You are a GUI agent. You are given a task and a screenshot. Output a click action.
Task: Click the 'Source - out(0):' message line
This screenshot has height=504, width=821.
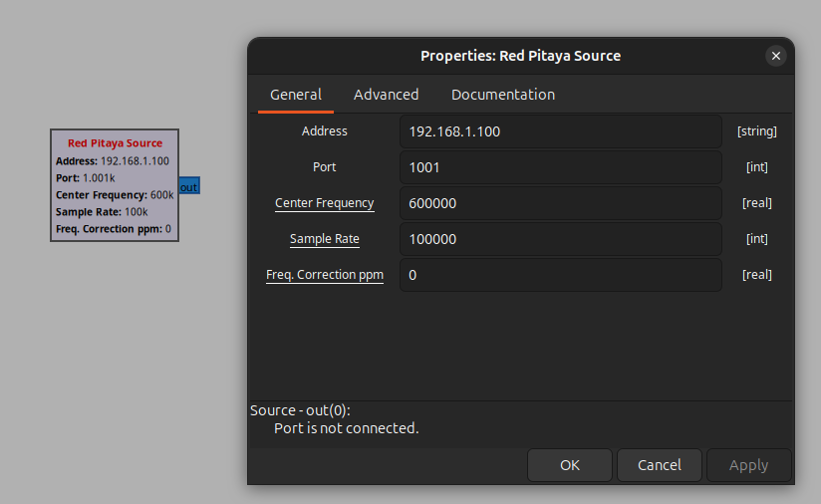point(300,410)
